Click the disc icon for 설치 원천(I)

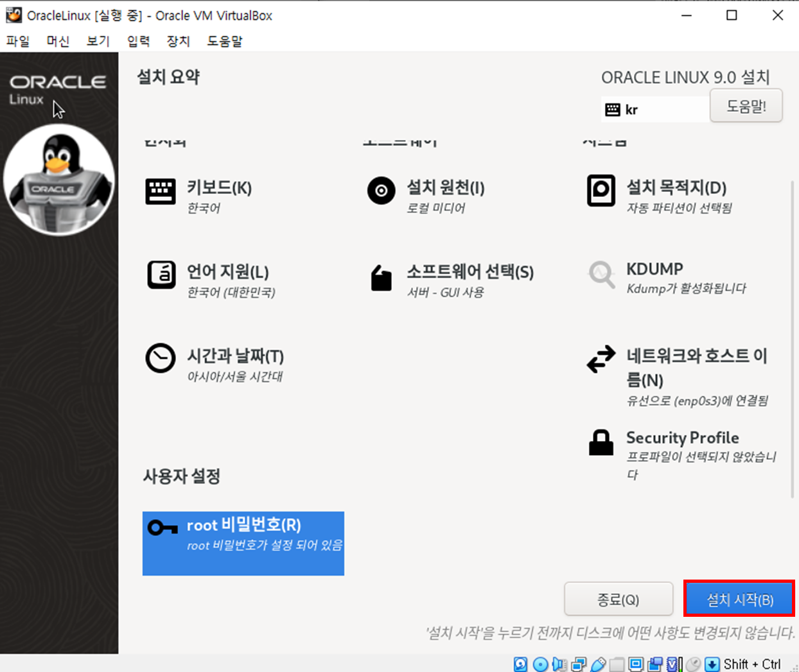[381, 191]
